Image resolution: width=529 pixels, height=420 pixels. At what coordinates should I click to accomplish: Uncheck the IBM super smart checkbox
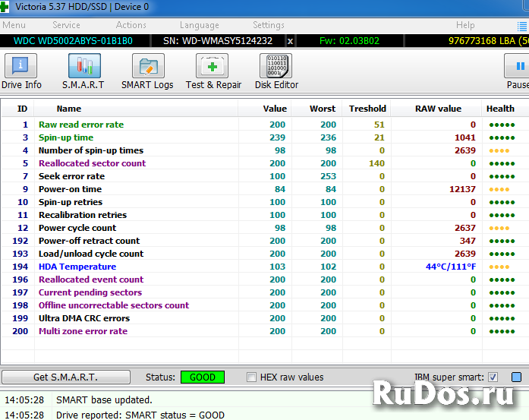493,377
